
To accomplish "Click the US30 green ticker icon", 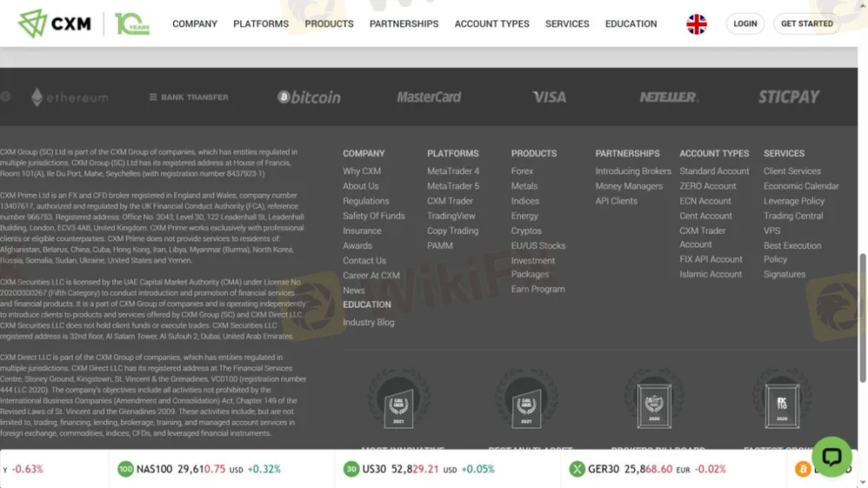I will pyautogui.click(x=351, y=469).
